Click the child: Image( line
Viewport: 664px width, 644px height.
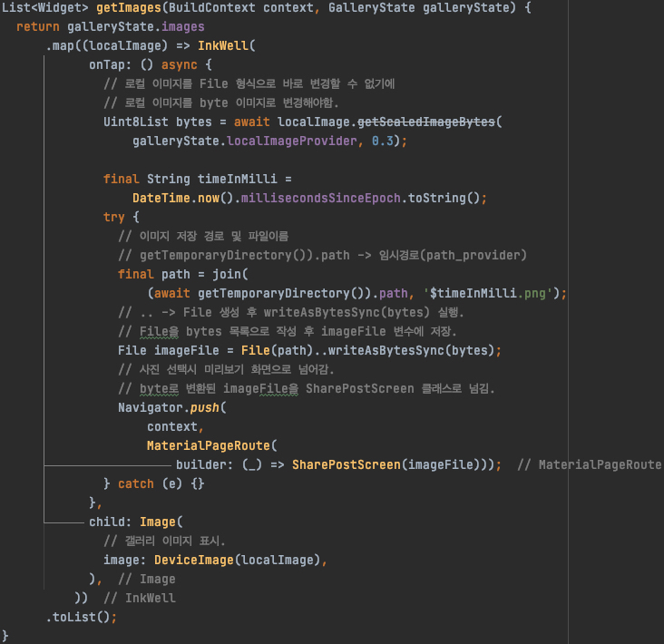[x=136, y=522]
